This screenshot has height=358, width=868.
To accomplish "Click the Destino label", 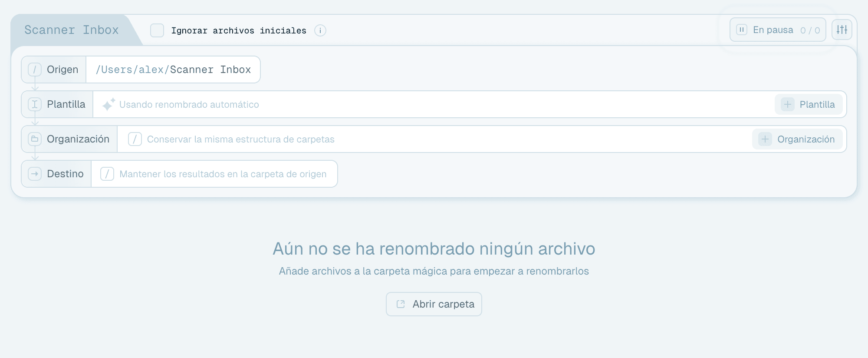I will click(65, 174).
